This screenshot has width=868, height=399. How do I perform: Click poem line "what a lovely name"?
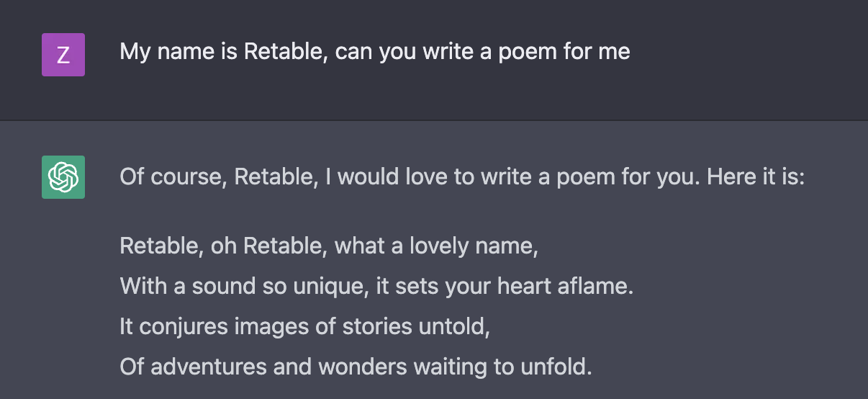click(x=329, y=246)
